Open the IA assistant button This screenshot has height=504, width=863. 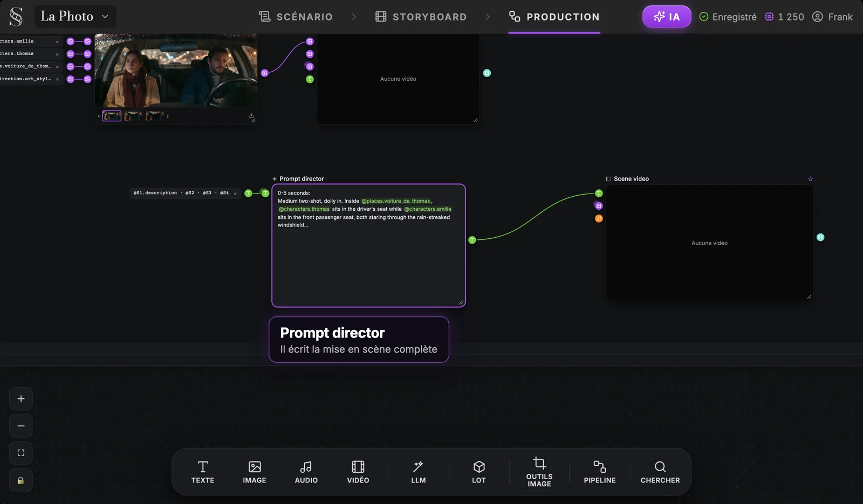pos(667,17)
